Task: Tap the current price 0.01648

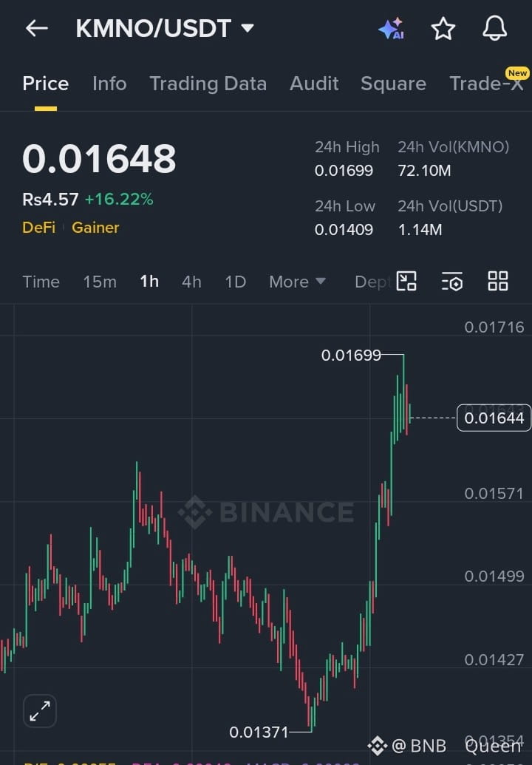Action: point(99,159)
